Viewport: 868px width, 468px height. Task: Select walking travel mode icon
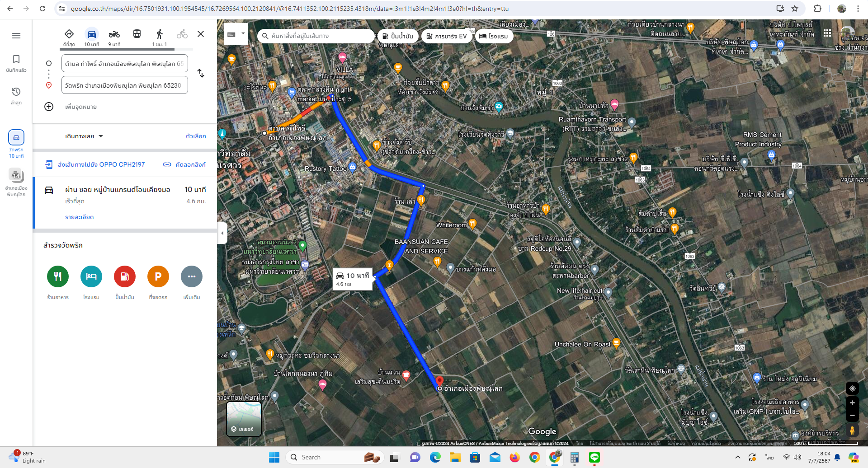coord(159,34)
